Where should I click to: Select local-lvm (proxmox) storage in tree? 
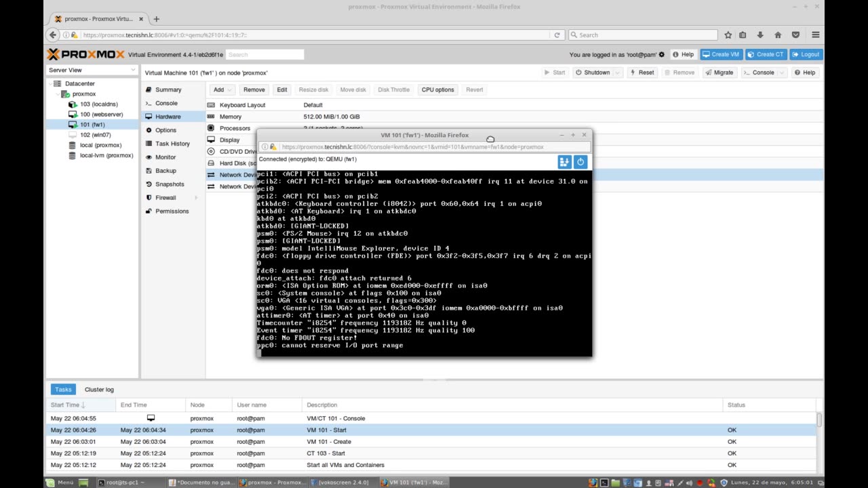tap(106, 155)
